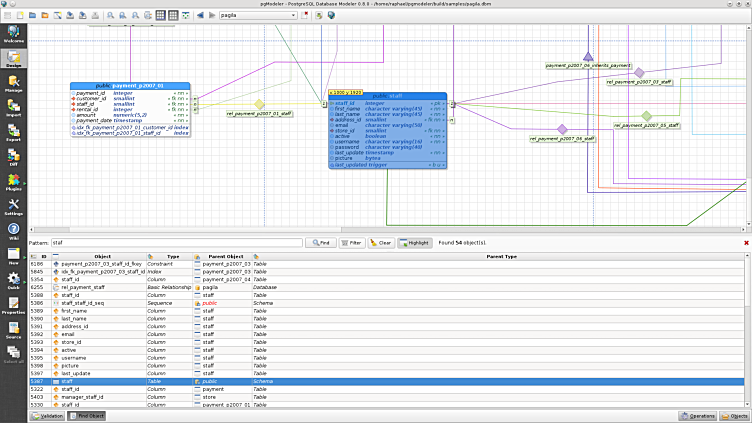This screenshot has width=752, height=423.
Task: Show the Objects dock tab
Action: pos(735,415)
